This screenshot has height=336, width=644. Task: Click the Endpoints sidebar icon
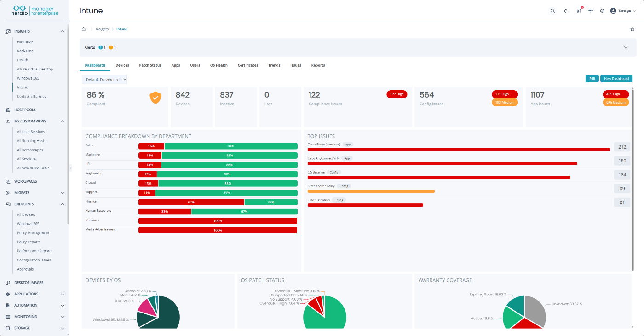click(x=8, y=204)
